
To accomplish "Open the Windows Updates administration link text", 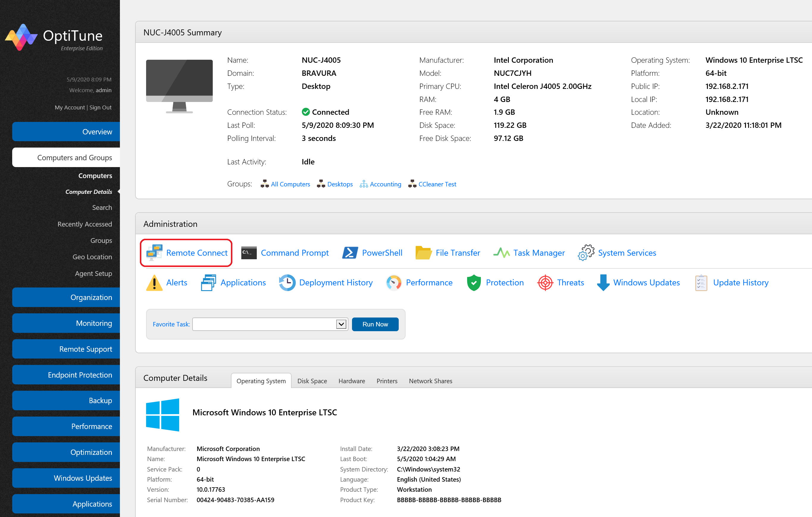I will pyautogui.click(x=647, y=283).
